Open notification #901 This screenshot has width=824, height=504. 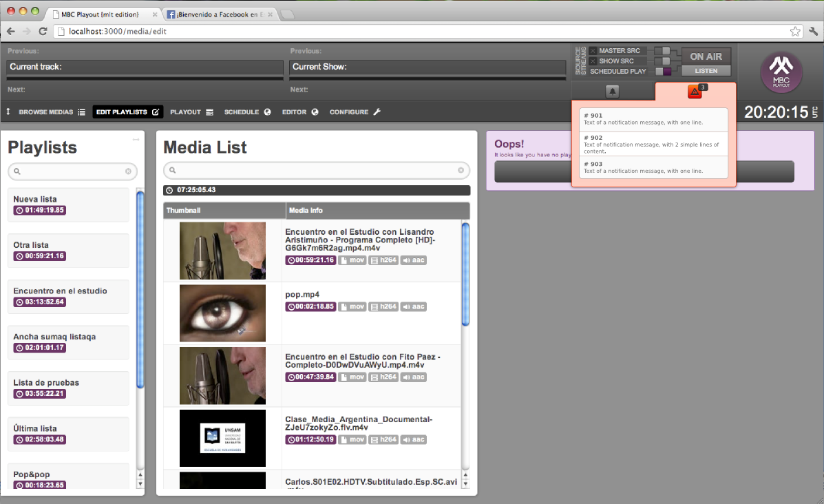(x=653, y=119)
